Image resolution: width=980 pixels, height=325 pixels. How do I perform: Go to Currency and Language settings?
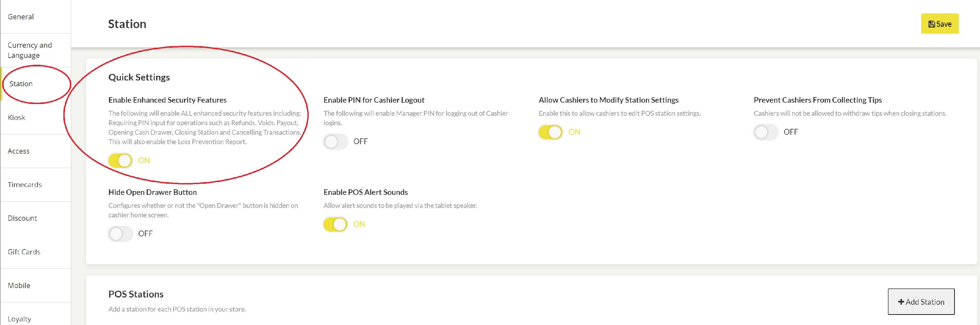pyautogui.click(x=36, y=50)
